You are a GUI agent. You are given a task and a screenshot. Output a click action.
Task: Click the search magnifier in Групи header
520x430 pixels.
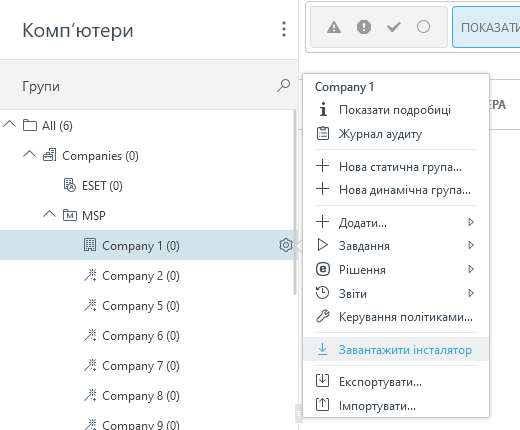(x=283, y=86)
